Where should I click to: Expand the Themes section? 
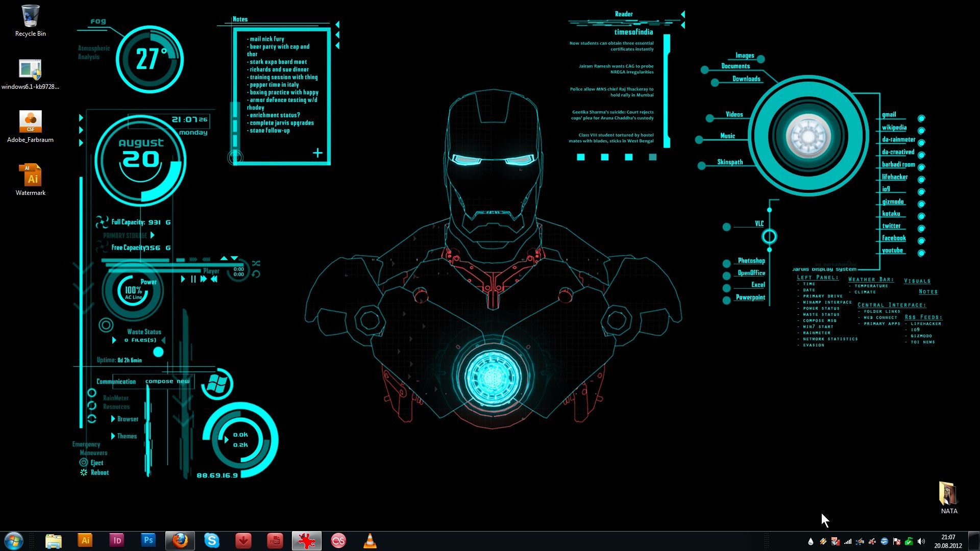tap(126, 436)
